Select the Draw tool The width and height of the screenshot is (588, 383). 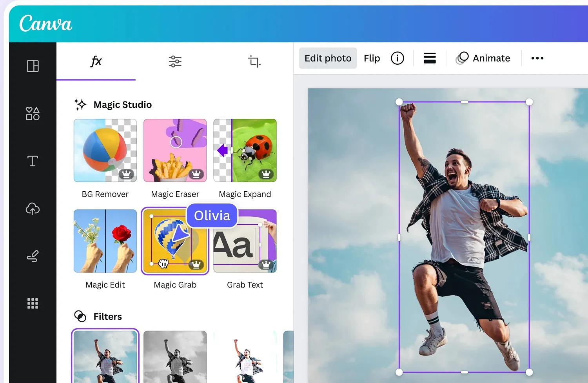click(33, 256)
